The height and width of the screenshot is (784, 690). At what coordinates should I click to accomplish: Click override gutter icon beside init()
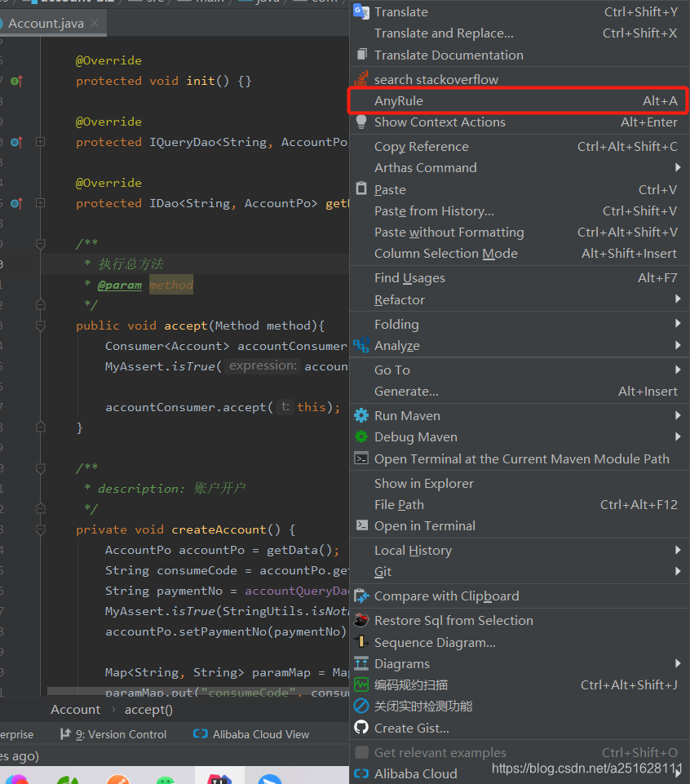(x=16, y=81)
